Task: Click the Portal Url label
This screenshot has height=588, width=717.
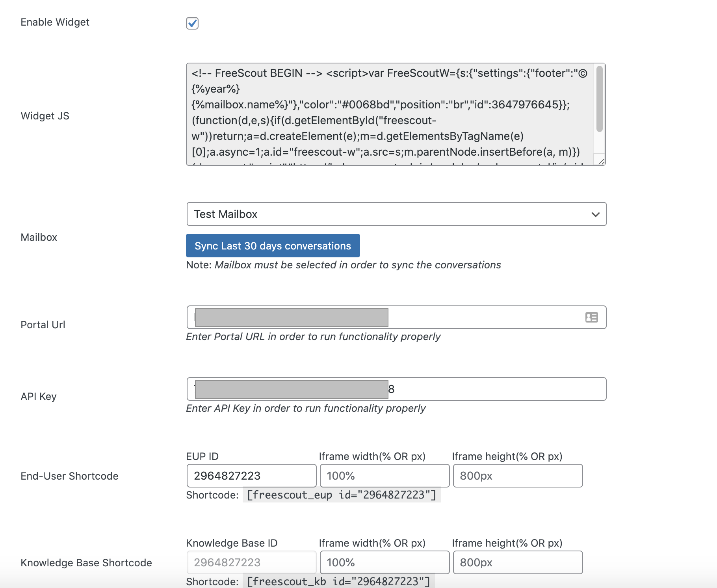Action: pos(43,325)
